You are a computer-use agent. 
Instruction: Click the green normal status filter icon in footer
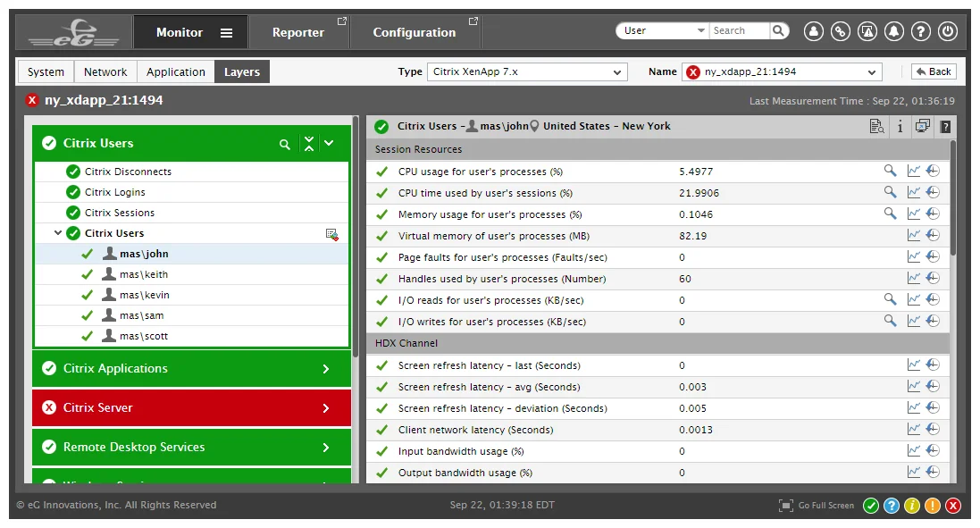[871, 506]
